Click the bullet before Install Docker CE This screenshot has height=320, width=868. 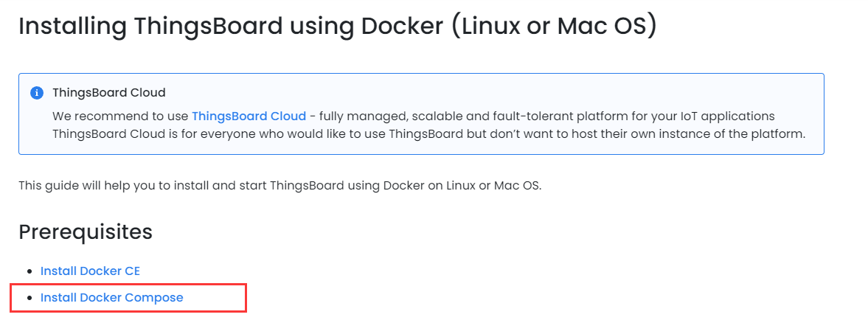[29, 271]
